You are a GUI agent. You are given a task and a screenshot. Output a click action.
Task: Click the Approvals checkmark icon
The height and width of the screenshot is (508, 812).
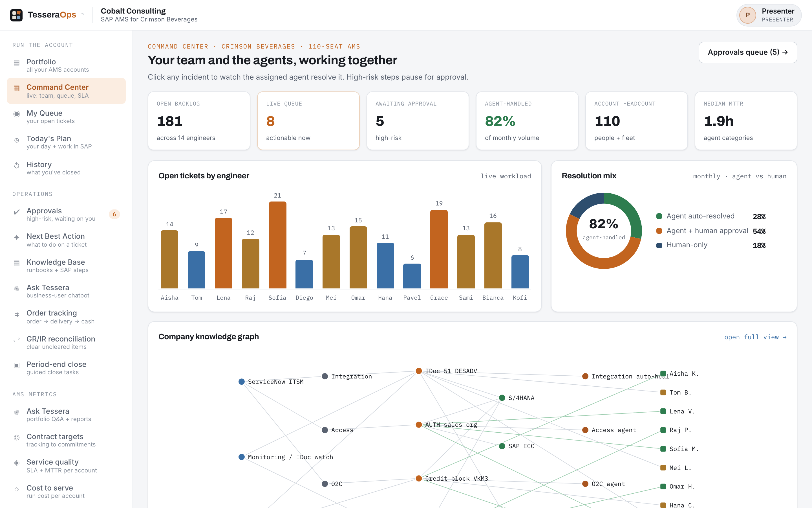[x=16, y=212]
